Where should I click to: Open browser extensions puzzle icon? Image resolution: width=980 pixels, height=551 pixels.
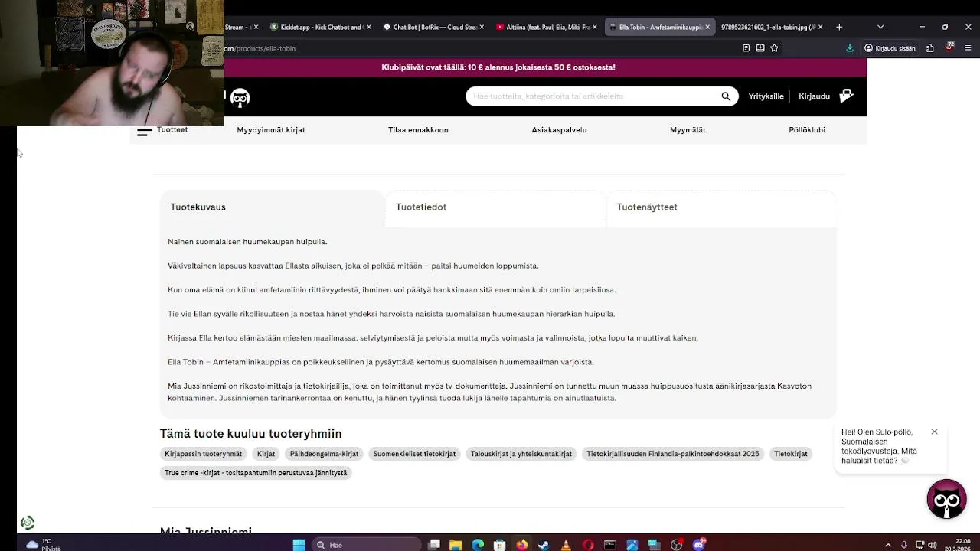pyautogui.click(x=929, y=47)
